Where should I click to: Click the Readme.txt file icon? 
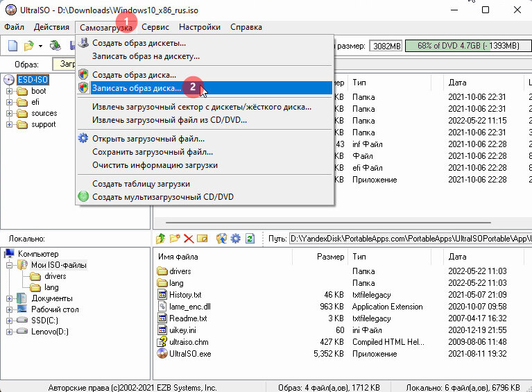(162, 318)
